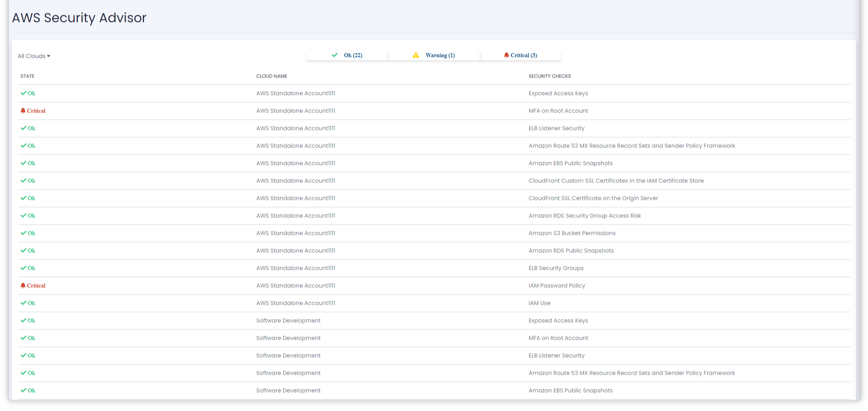
Task: Click Ok checkmark in AWS Standalone ELB Listener Security row
Action: click(x=23, y=128)
